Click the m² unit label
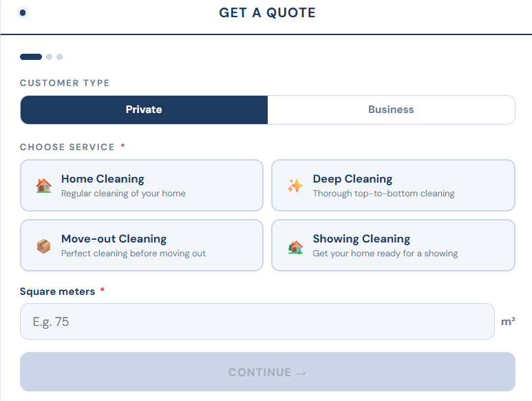532x401 pixels. [x=508, y=321]
